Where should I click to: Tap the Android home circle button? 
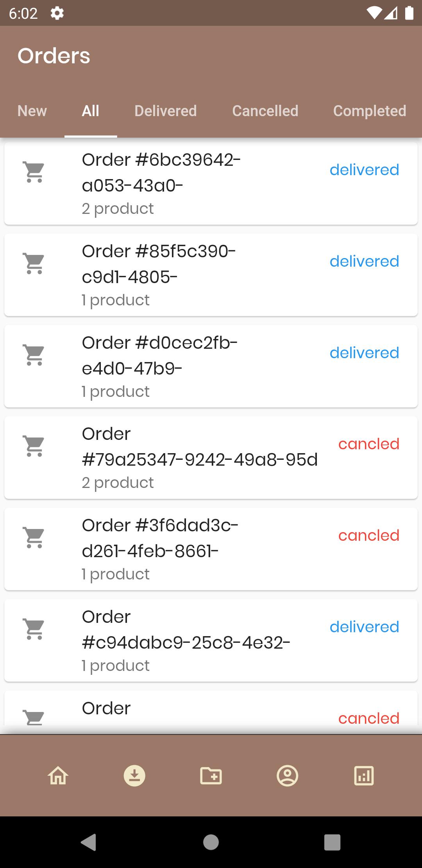point(211,842)
